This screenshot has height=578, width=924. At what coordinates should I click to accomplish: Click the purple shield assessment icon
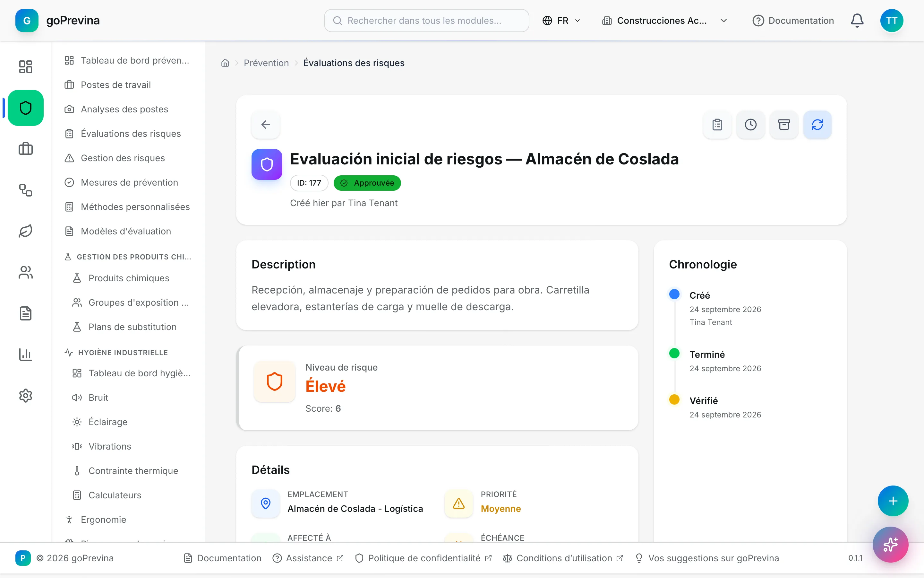267,164
